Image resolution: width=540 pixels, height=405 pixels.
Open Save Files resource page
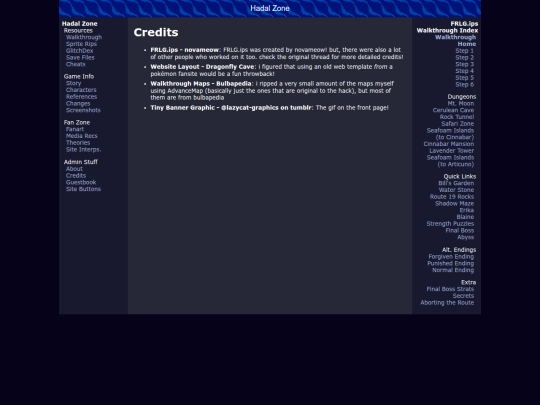(x=80, y=58)
